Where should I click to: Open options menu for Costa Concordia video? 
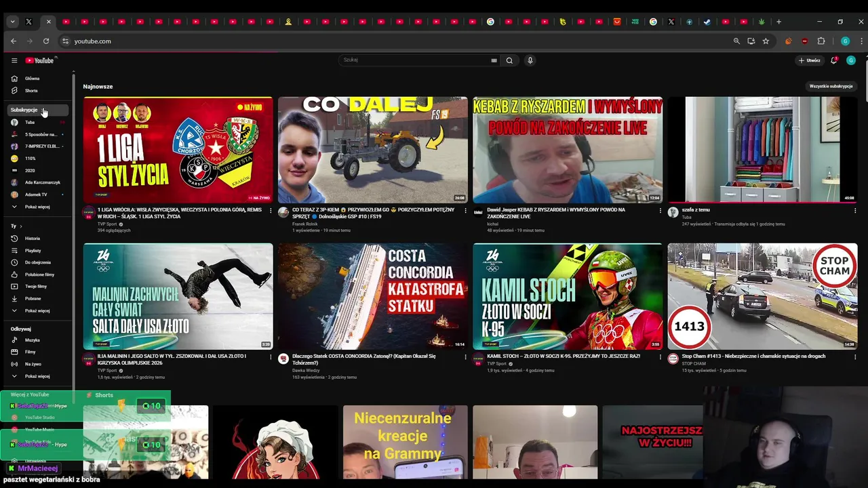465,357
